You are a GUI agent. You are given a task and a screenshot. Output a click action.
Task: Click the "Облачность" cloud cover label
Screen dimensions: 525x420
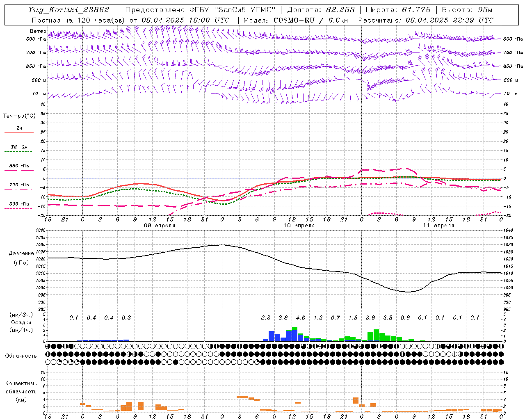[21, 356]
